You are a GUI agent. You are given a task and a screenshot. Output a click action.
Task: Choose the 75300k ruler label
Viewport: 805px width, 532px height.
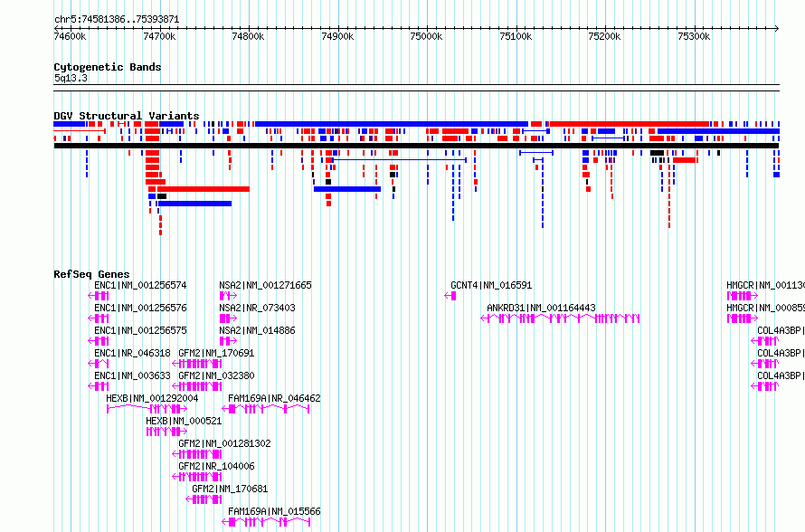coord(694,36)
